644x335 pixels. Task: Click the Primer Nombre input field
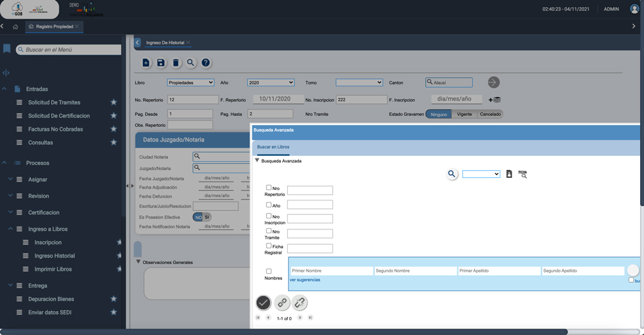[331, 271]
